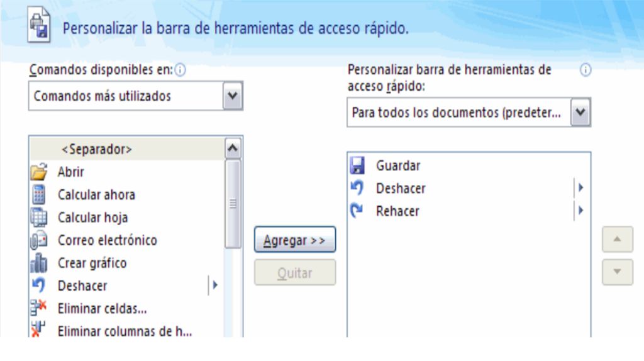Open the Comandos disponibles en dropdown
Image resolution: width=644 pixels, height=361 pixels.
pyautogui.click(x=233, y=96)
